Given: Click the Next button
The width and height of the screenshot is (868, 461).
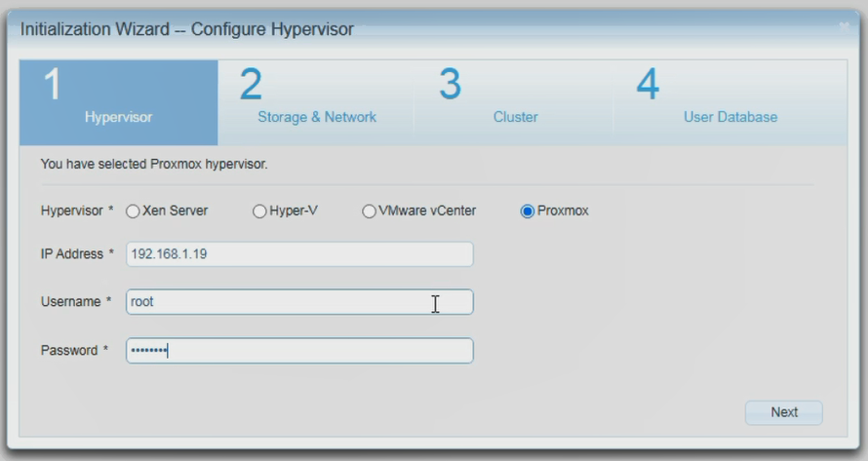Looking at the screenshot, I should coord(784,412).
